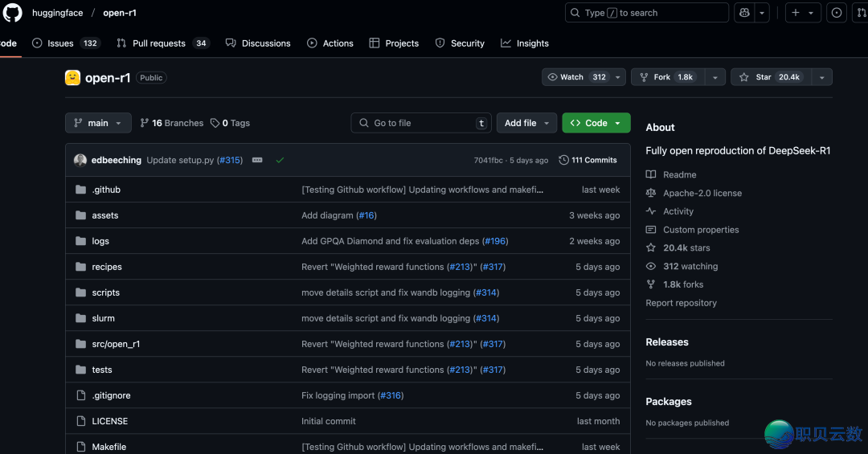The width and height of the screenshot is (868, 454).
Task: Expand the Fork dropdown arrow
Action: [x=715, y=77]
